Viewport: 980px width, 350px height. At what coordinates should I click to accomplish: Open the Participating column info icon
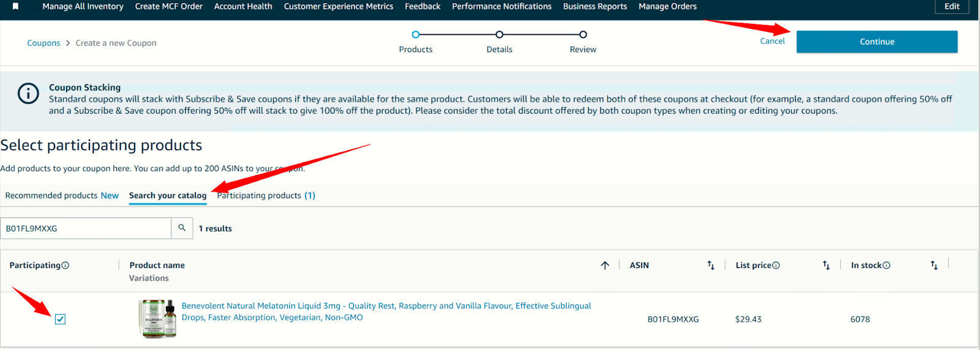66,266
